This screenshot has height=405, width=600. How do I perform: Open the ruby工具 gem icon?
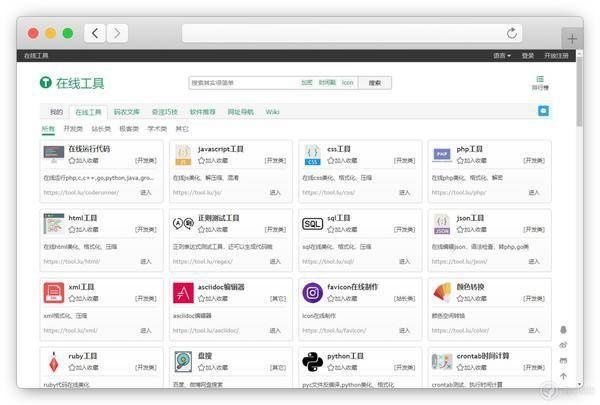pyautogui.click(x=54, y=362)
